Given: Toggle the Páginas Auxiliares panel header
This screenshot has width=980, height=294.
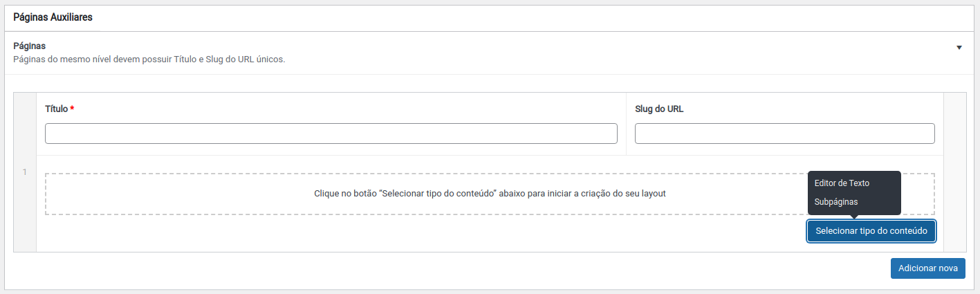Looking at the screenshot, I should 53,18.
